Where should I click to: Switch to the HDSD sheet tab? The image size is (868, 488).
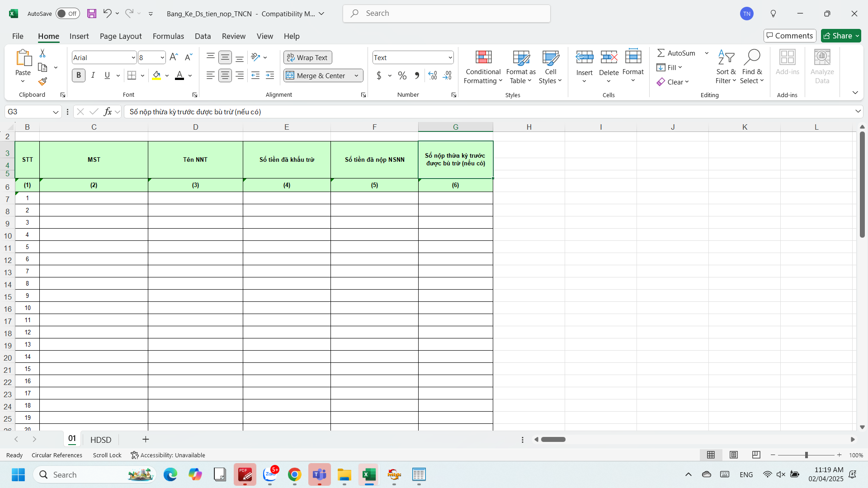click(x=100, y=440)
